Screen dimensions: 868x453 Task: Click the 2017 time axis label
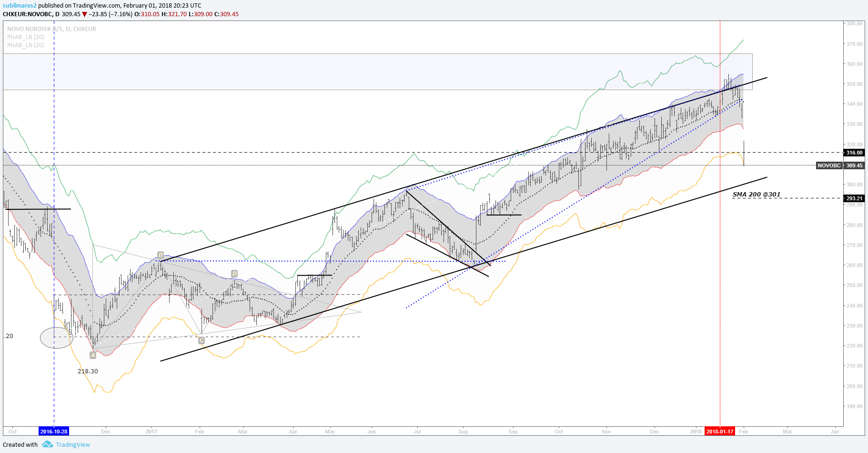(151, 432)
